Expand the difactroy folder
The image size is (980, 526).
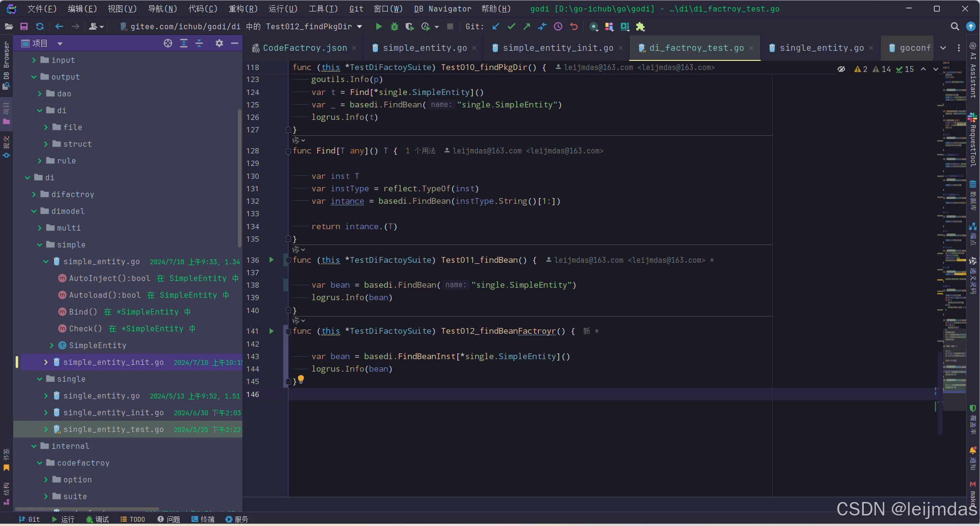(34, 194)
